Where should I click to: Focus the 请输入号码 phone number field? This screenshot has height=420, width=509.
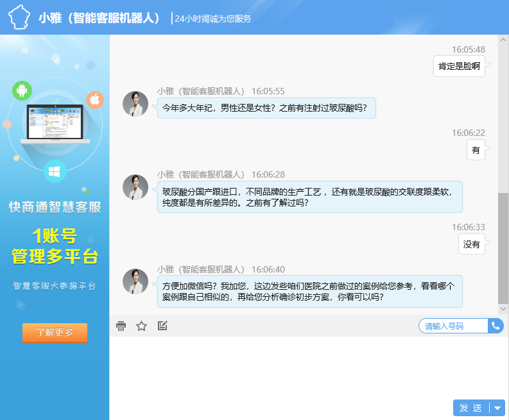coord(453,326)
